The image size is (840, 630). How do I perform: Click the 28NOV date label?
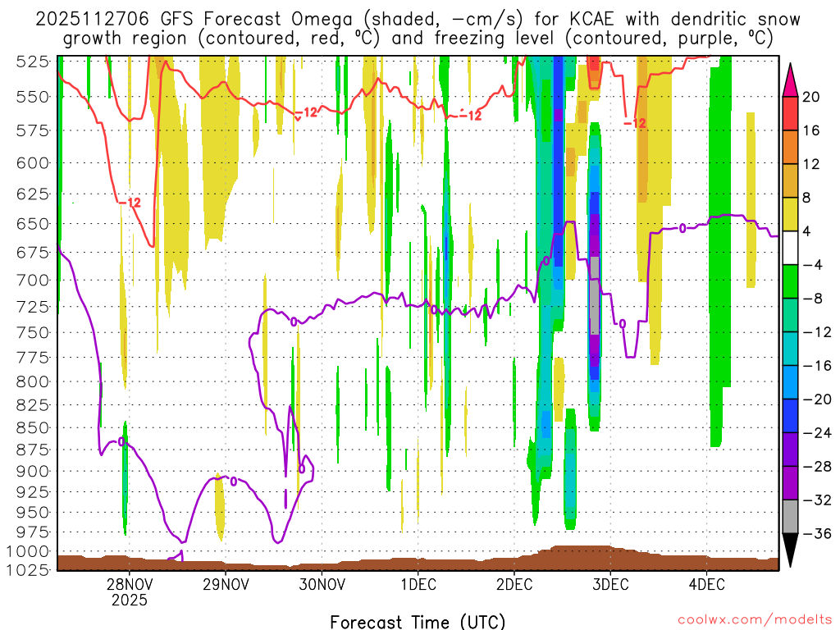pos(130,584)
